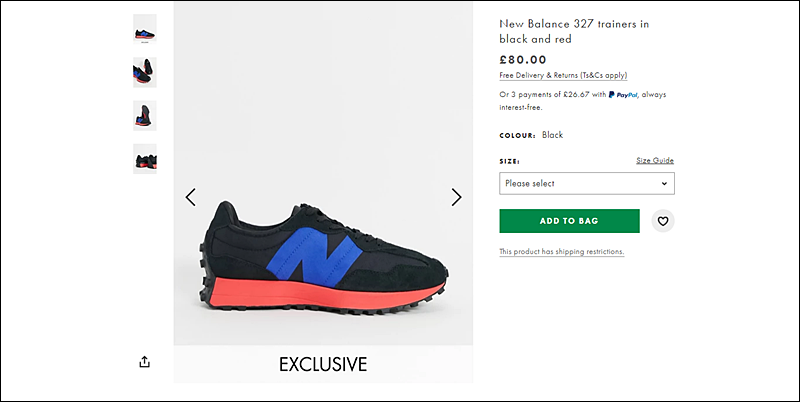800x402 pixels.
Task: Click the Black colour label text
Action: 553,135
